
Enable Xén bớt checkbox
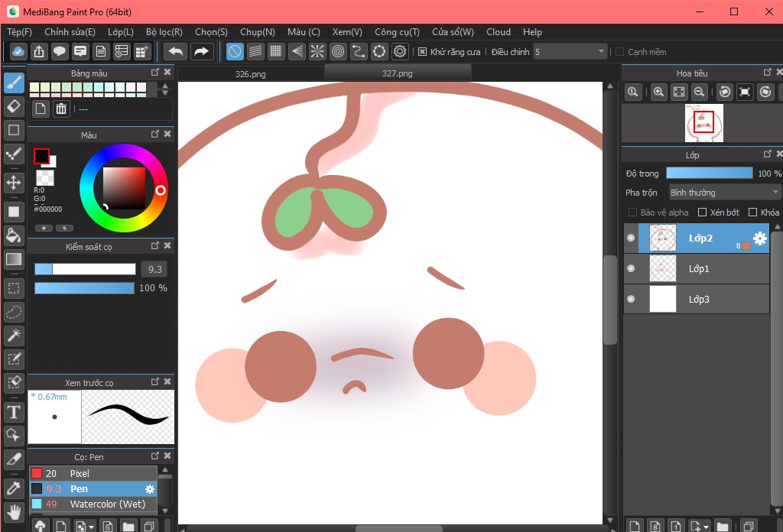[702, 212]
